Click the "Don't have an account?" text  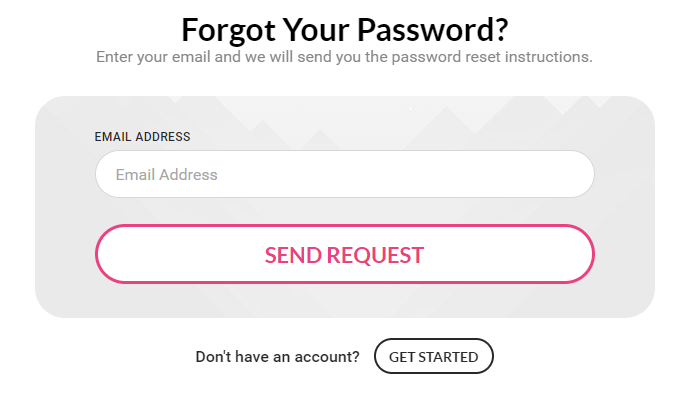[x=277, y=357]
